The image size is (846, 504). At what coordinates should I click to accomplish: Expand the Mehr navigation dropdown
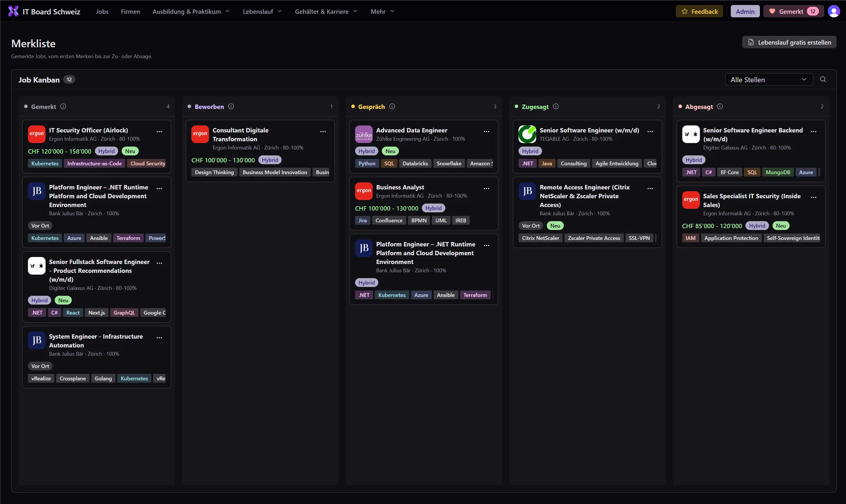point(383,11)
